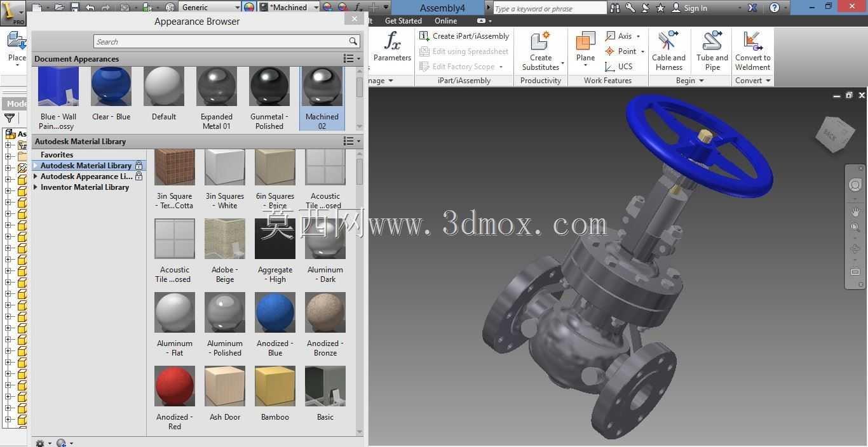
Task: Select Machined 02 document appearance
Action: (322, 98)
